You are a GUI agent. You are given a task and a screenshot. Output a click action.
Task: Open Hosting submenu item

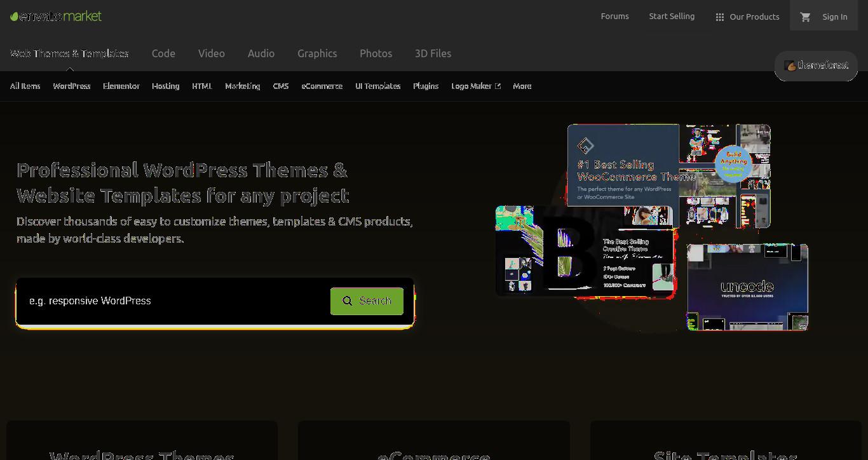point(165,86)
